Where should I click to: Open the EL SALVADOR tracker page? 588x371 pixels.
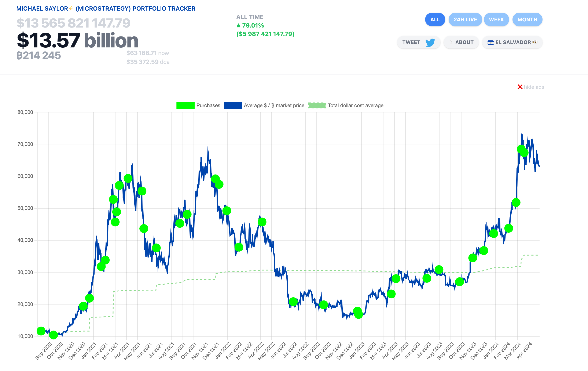(512, 42)
